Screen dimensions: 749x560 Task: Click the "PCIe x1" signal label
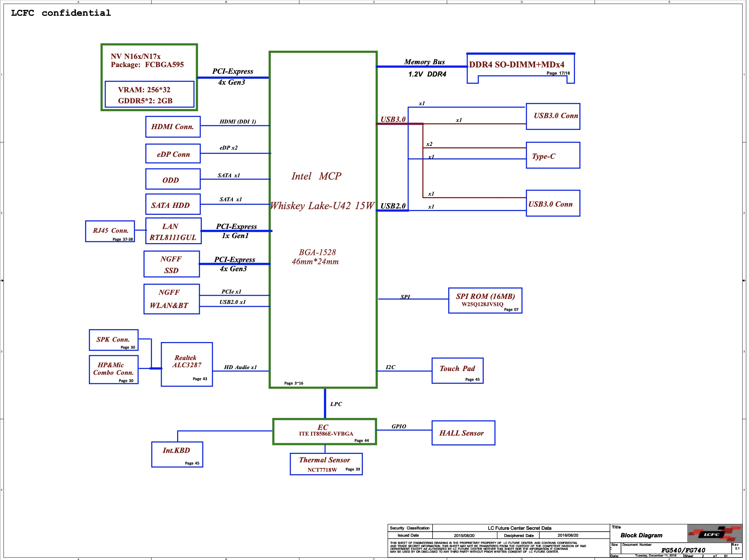pos(231,292)
